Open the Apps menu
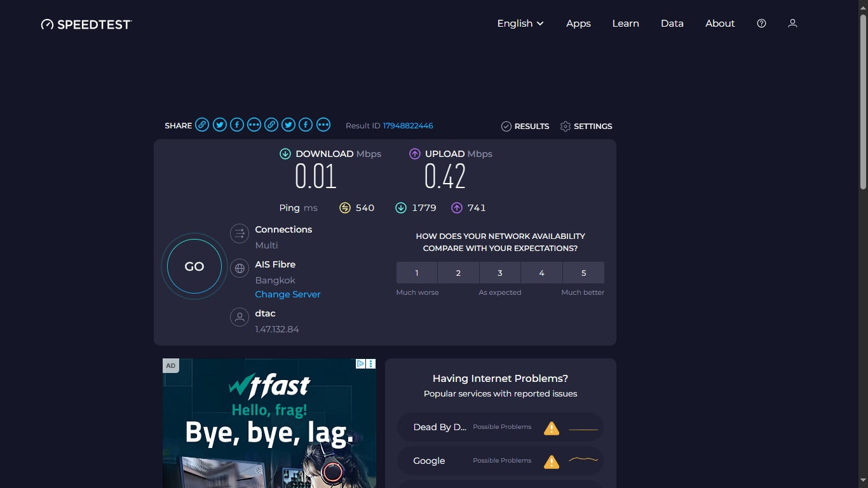Screen dimensions: 868x488 [578, 24]
